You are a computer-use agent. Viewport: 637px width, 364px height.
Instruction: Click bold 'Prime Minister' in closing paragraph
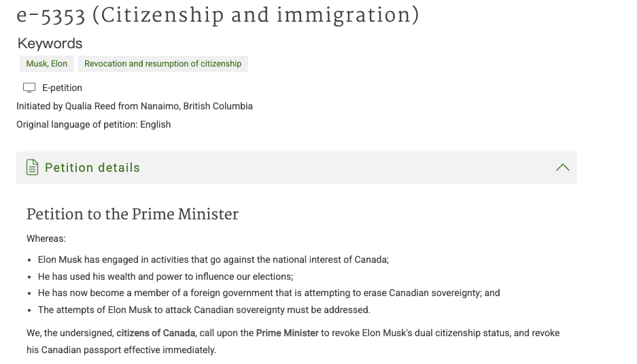coord(287,333)
